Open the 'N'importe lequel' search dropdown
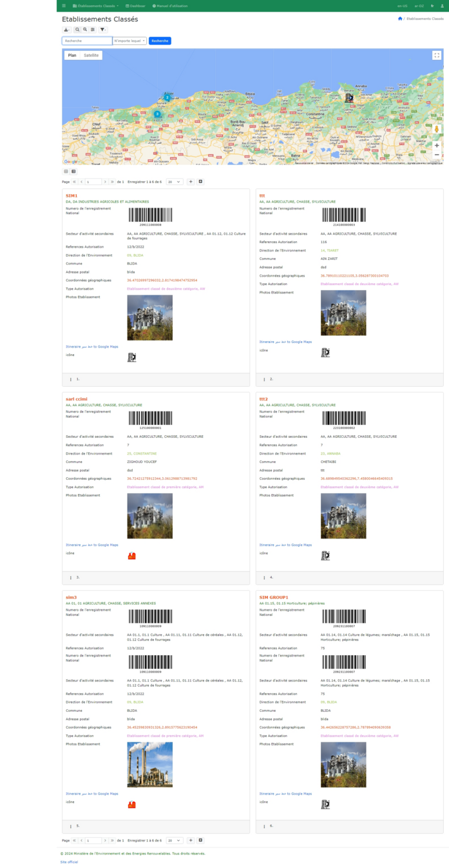 tap(129, 41)
